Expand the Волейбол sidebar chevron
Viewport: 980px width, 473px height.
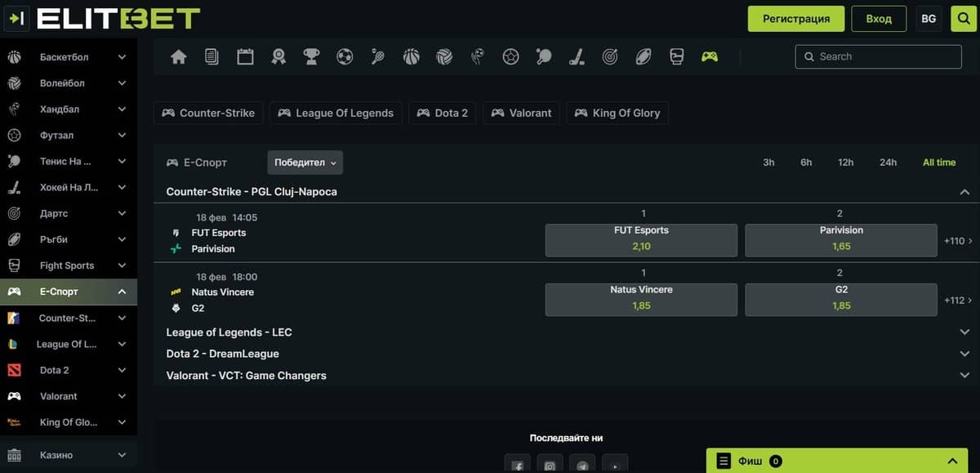coord(122,83)
